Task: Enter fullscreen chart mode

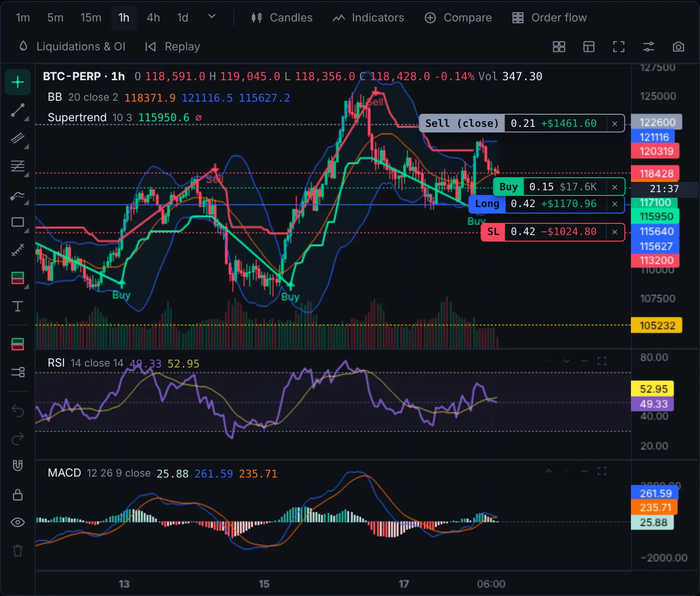Action: click(619, 47)
